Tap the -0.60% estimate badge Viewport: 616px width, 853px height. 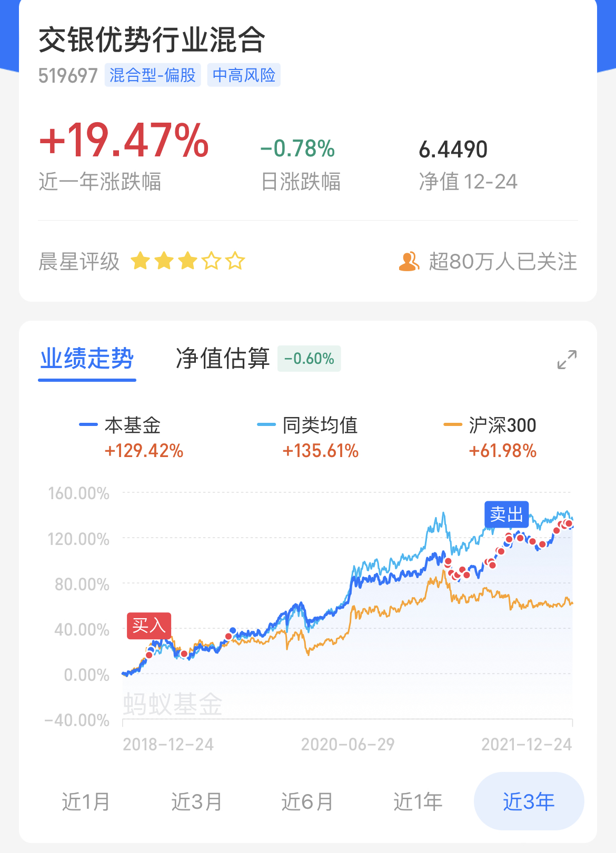coord(309,359)
